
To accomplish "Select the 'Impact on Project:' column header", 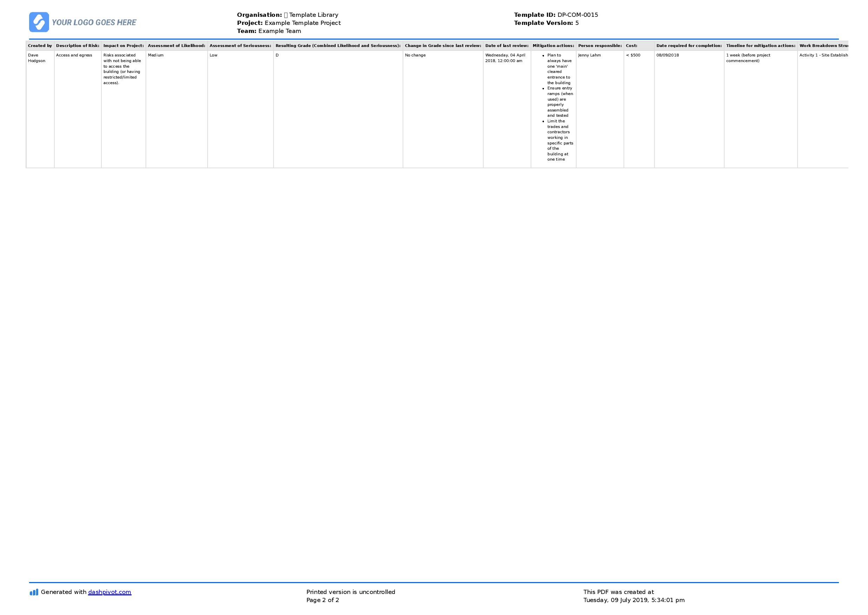I will [123, 46].
